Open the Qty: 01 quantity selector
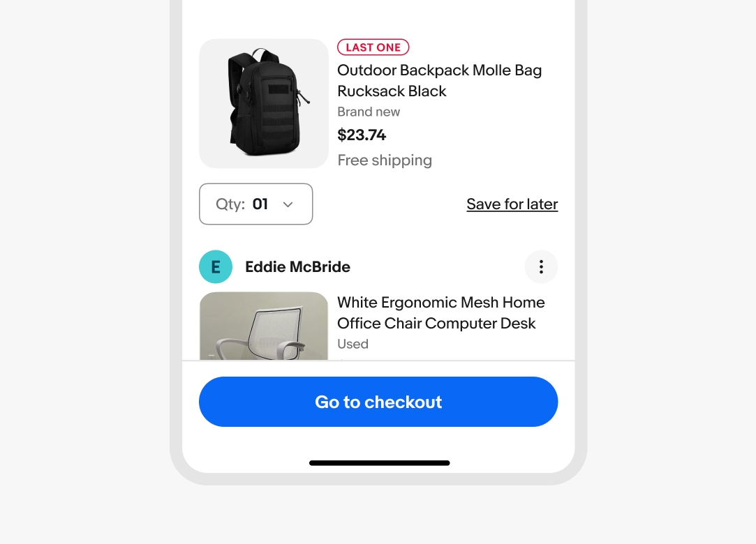The height and width of the screenshot is (544, 756). point(255,204)
